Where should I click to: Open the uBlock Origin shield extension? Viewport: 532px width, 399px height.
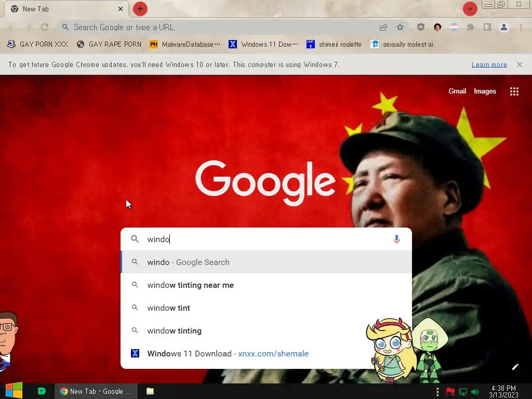tap(421, 27)
